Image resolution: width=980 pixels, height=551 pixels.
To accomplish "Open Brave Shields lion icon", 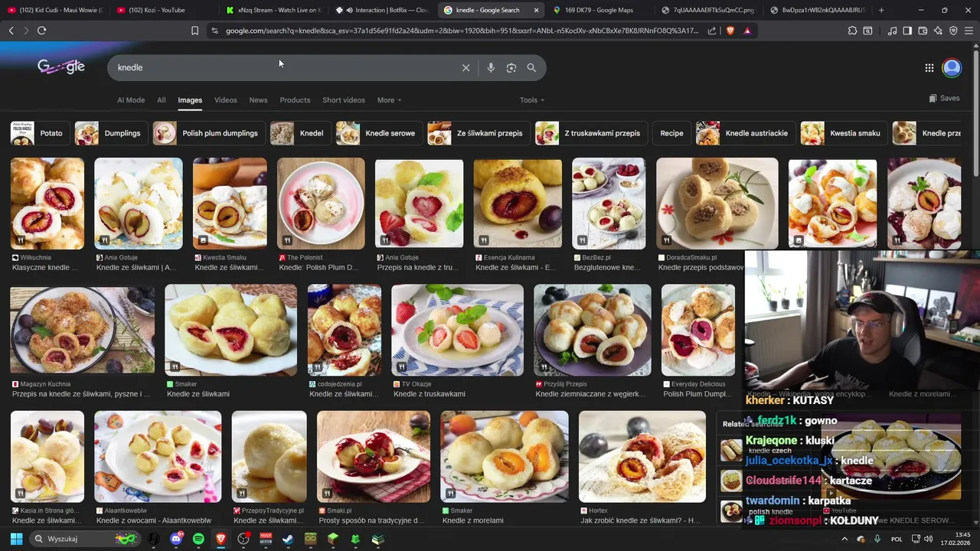I will (730, 31).
